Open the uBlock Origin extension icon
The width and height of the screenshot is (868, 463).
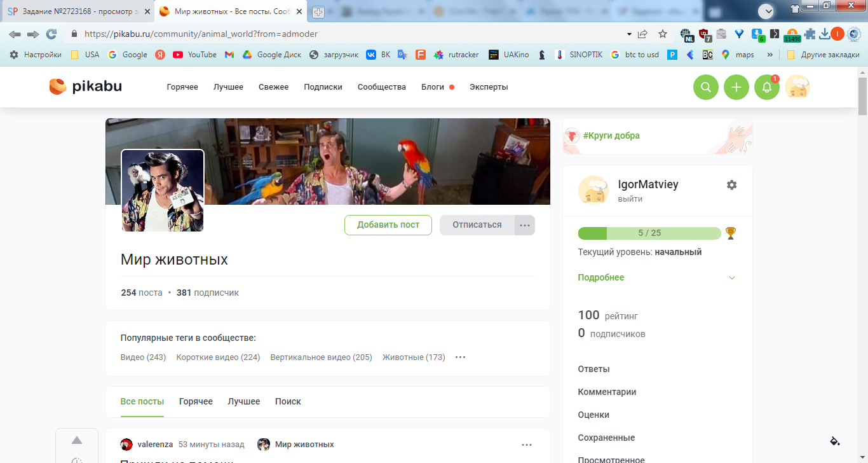point(703,34)
